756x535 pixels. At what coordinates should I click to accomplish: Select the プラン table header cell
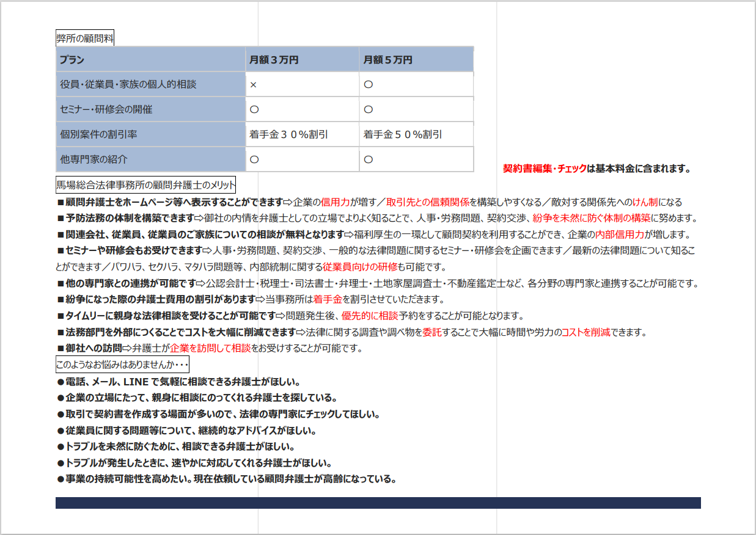click(72, 60)
